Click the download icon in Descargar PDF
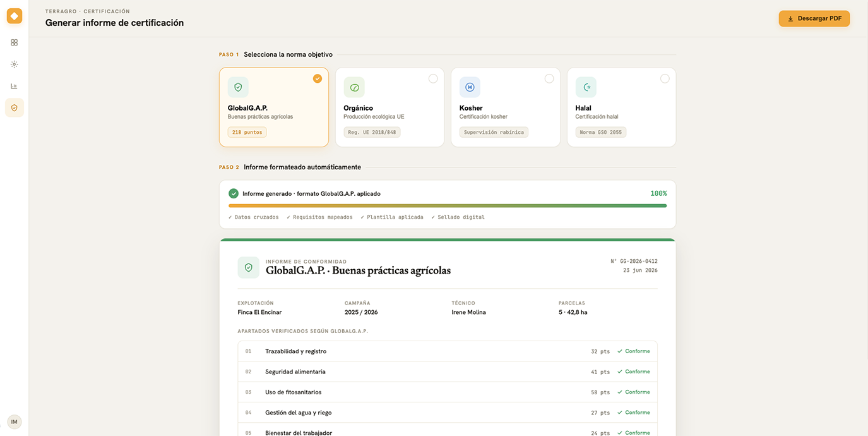The image size is (868, 436). [x=790, y=19]
